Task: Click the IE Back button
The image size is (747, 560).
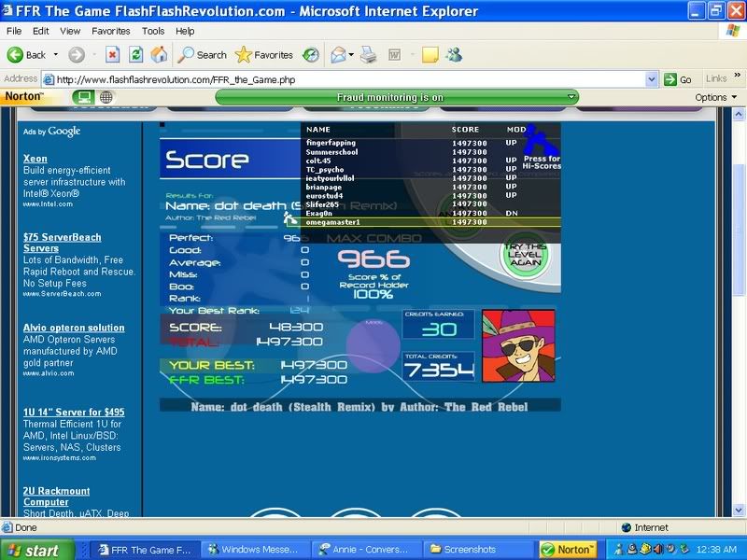Action: [27, 55]
